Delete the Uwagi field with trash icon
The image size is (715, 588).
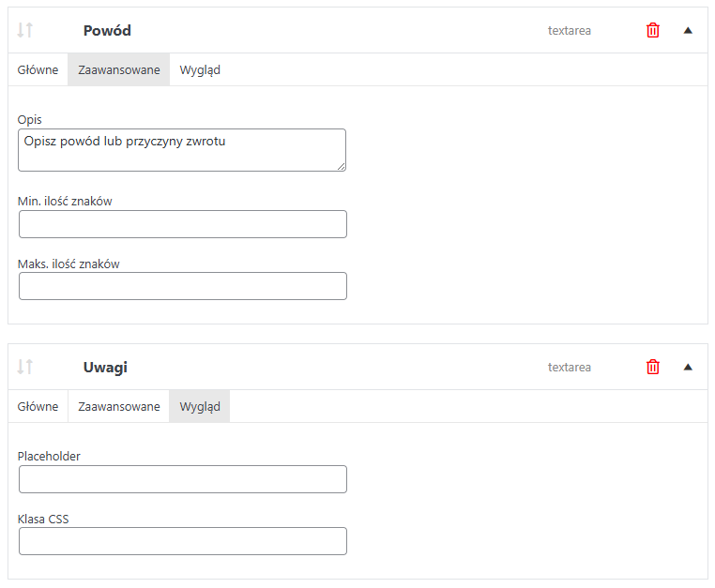click(652, 367)
